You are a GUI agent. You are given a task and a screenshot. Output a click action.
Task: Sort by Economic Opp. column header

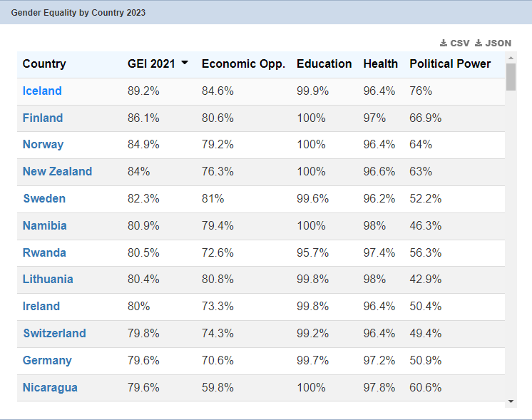click(243, 63)
